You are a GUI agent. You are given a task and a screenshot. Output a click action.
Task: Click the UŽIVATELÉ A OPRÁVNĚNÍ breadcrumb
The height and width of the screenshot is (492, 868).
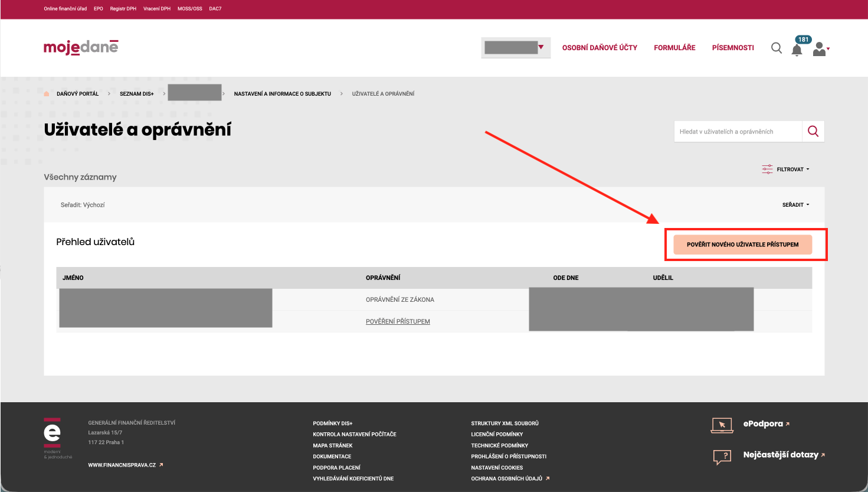coord(383,94)
